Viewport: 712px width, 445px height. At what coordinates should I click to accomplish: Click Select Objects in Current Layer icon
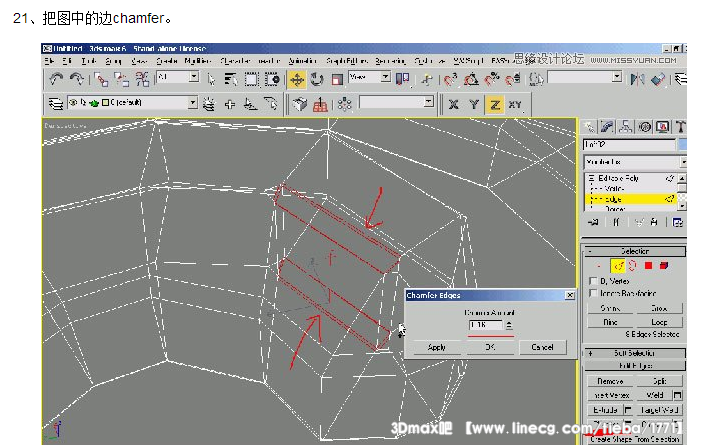[250, 104]
